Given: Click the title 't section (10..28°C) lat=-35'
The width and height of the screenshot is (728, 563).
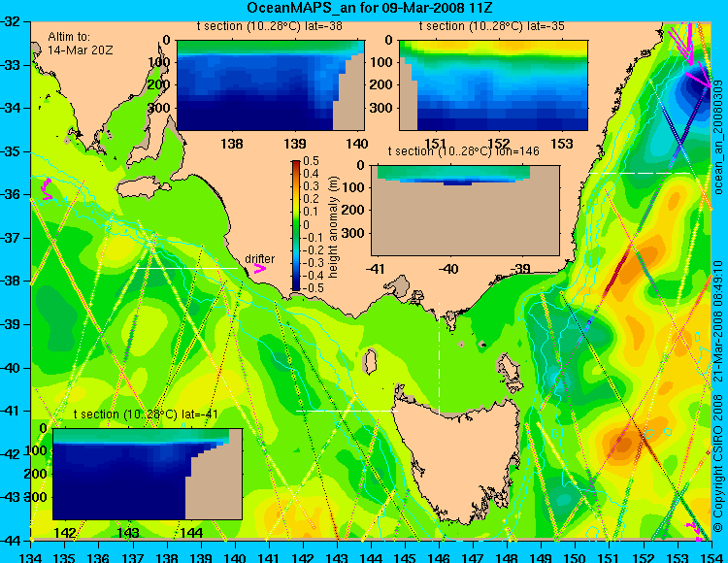Looking at the screenshot, I should (x=492, y=26).
